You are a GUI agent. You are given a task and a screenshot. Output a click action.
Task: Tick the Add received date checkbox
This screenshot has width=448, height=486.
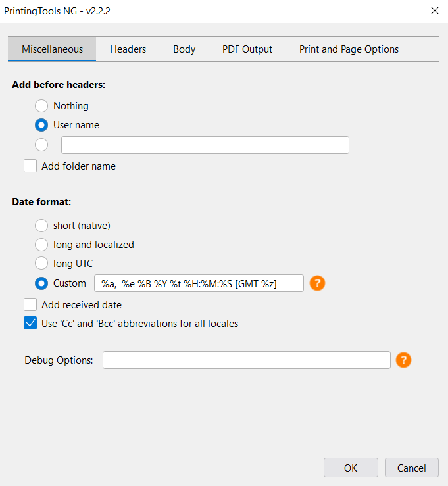pos(30,304)
